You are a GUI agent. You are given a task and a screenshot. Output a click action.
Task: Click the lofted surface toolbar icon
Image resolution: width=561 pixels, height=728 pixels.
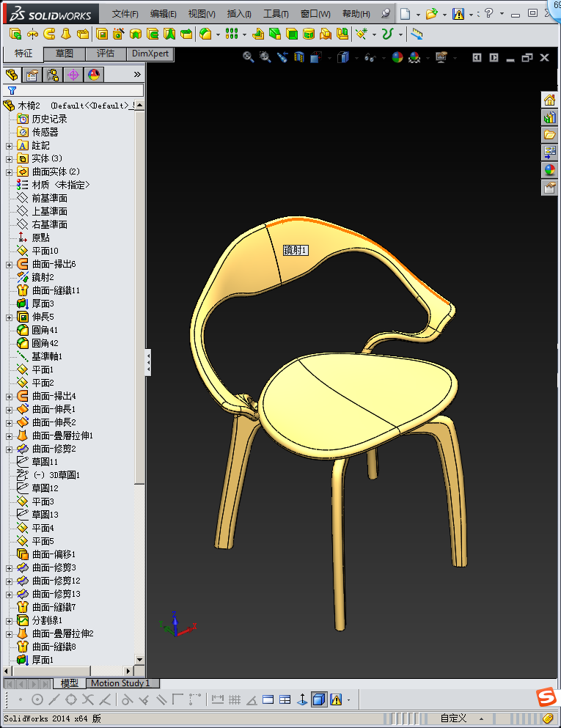[66, 34]
